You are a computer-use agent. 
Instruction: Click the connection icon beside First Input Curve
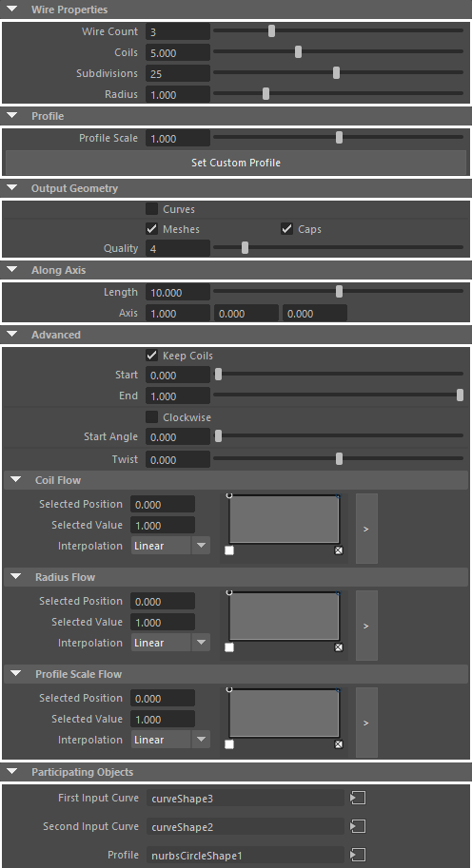click(x=358, y=798)
